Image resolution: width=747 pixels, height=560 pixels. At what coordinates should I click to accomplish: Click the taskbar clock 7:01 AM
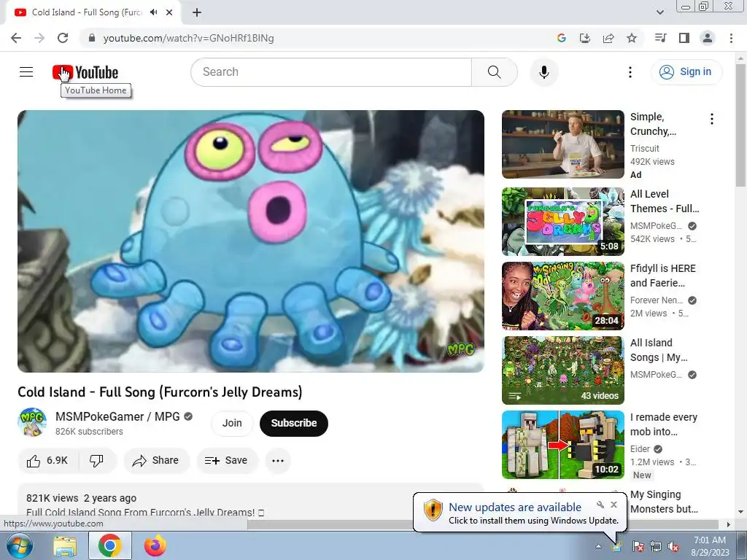[710, 540]
